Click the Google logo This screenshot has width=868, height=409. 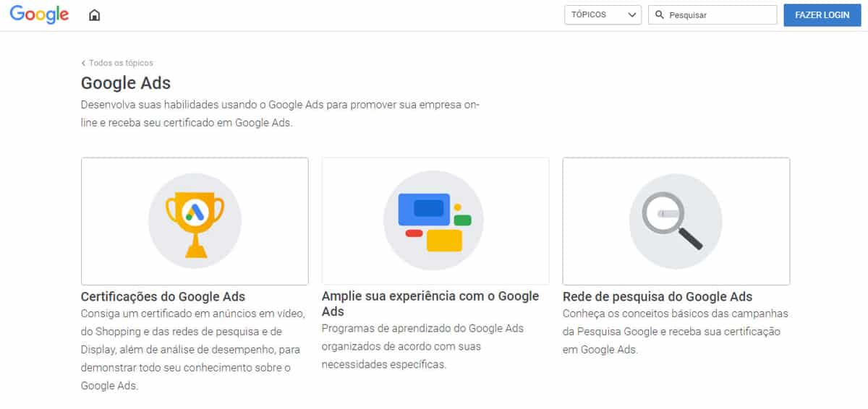39,14
